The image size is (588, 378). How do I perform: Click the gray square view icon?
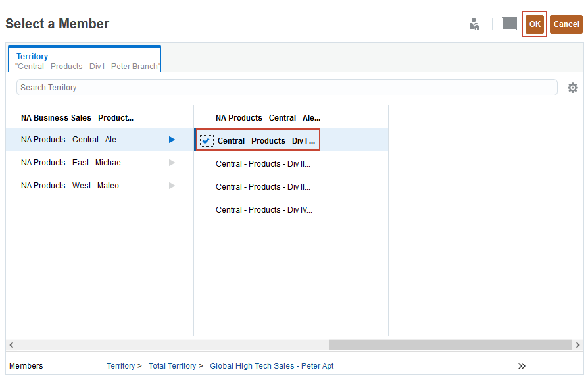click(509, 24)
